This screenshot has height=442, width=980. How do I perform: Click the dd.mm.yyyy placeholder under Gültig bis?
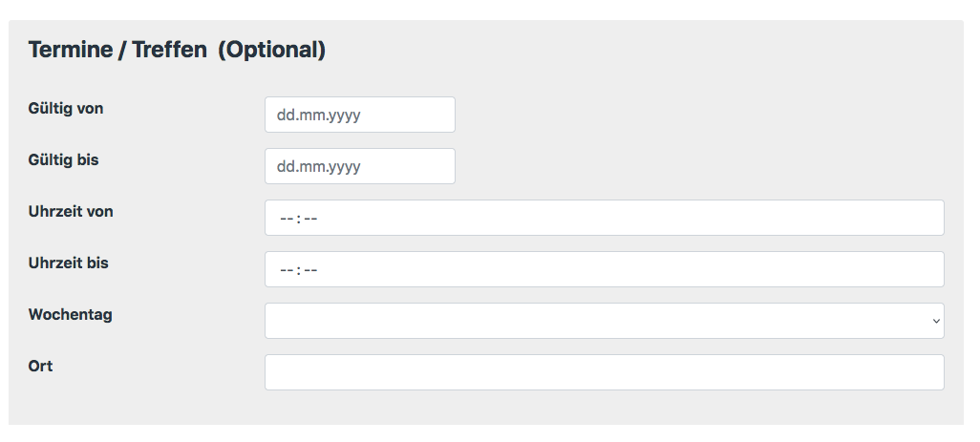click(318, 167)
